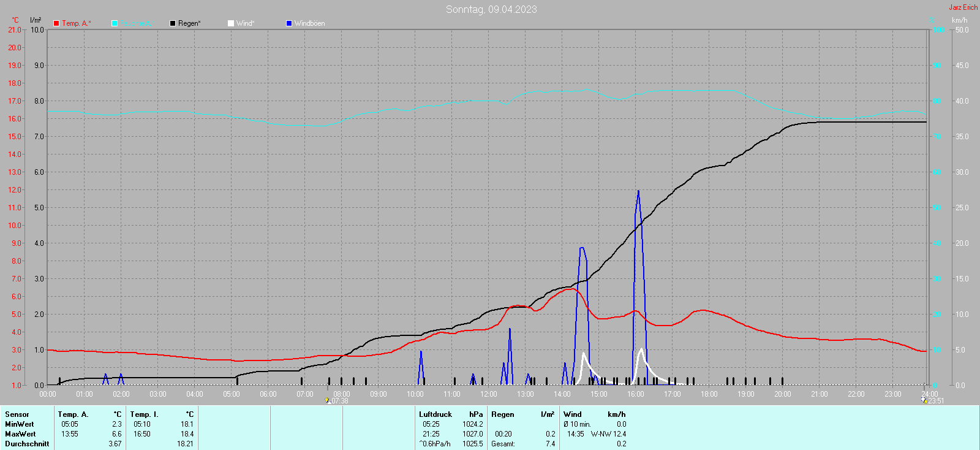Click the Jarz Erich label

point(963,7)
